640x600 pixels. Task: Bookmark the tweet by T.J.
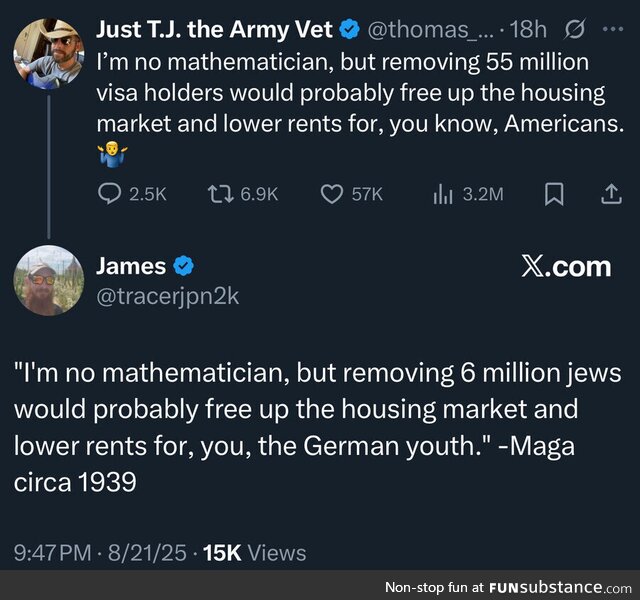(553, 195)
